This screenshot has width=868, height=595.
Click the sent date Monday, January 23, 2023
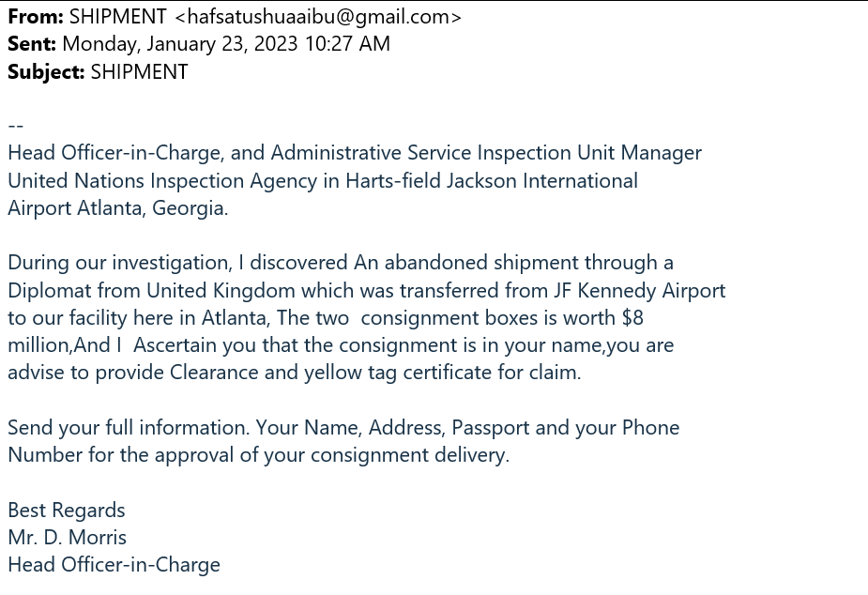tap(180, 44)
